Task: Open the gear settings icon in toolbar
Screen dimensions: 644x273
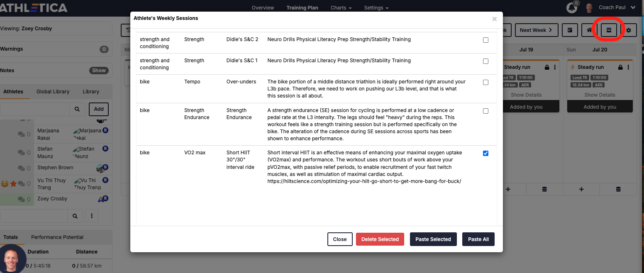Action: tap(629, 30)
